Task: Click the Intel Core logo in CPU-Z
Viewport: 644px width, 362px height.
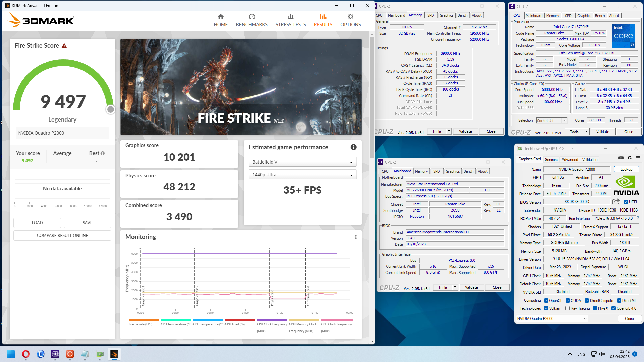Action: (x=623, y=36)
